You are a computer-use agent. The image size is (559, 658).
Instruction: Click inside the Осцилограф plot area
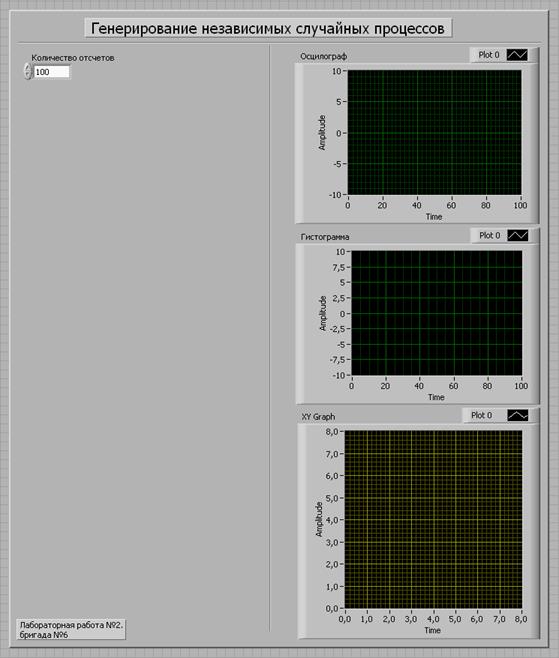pyautogui.click(x=434, y=133)
